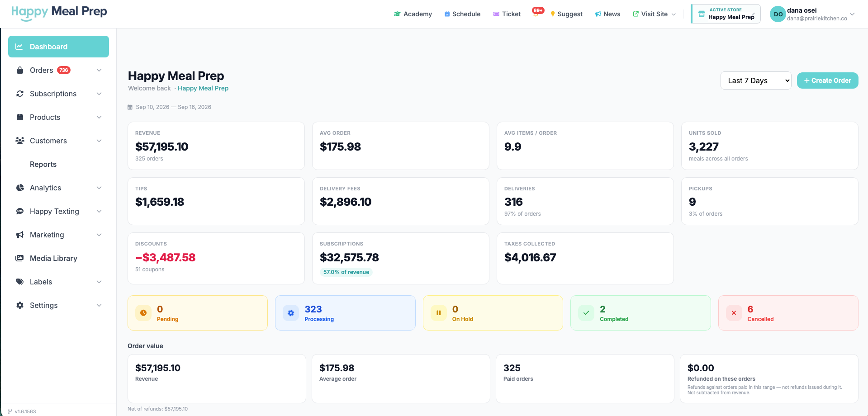Click the Academy graduation cap icon
This screenshot has width=868, height=416.
[397, 14]
